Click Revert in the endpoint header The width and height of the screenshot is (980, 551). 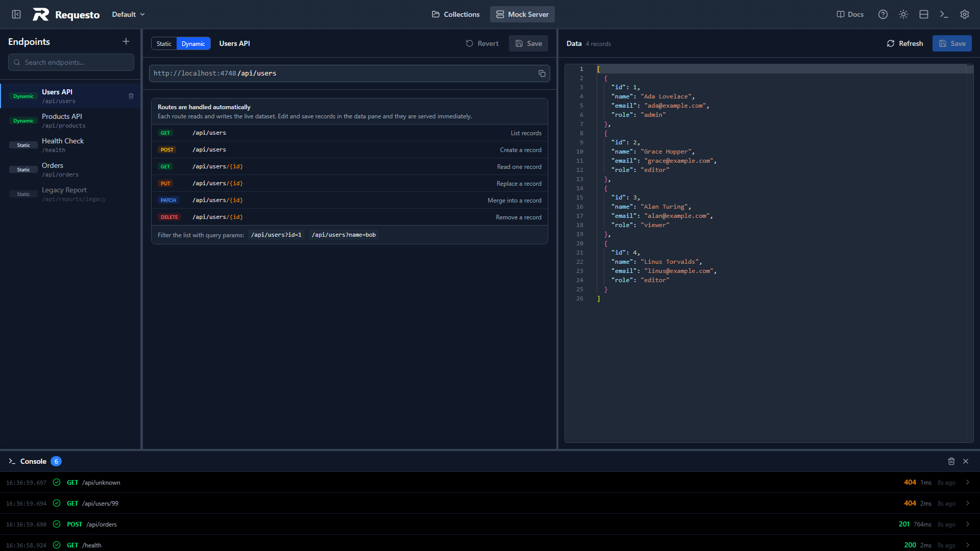pos(482,43)
